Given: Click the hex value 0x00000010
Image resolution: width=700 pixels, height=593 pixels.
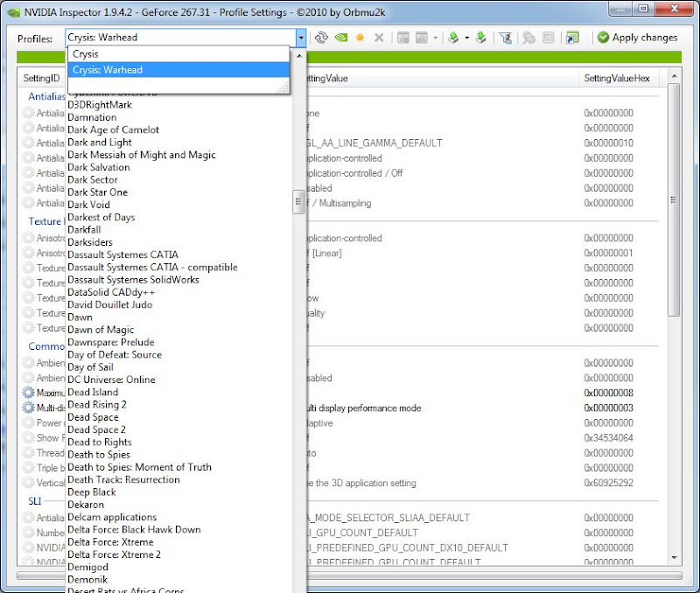Looking at the screenshot, I should [x=608, y=143].
